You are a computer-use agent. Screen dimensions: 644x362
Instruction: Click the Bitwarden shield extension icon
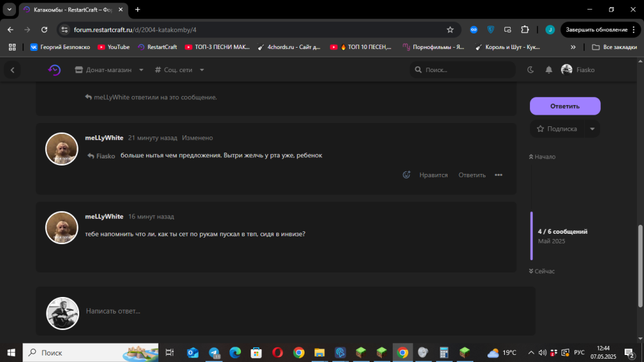490,30
